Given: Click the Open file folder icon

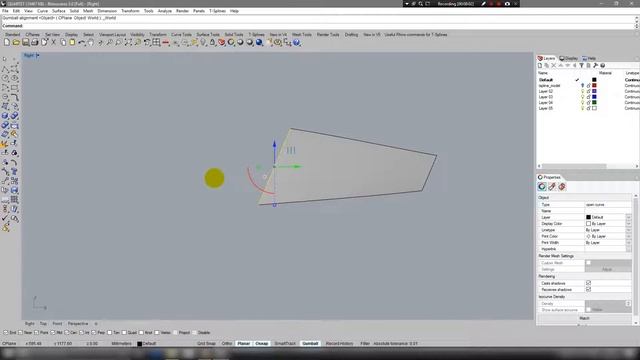Looking at the screenshot, I should pyautogui.click(x=16, y=42).
